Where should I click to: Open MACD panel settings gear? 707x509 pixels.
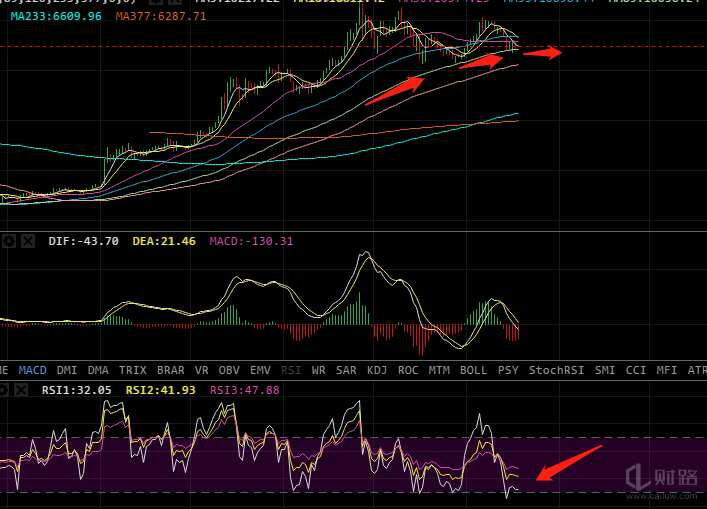9,241
